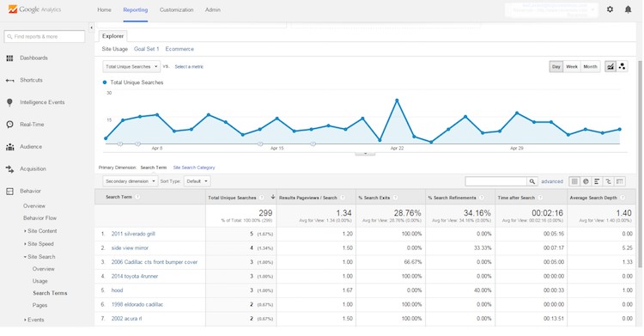Click the Google Analytics logo
The image size is (644, 336).
[34, 9]
